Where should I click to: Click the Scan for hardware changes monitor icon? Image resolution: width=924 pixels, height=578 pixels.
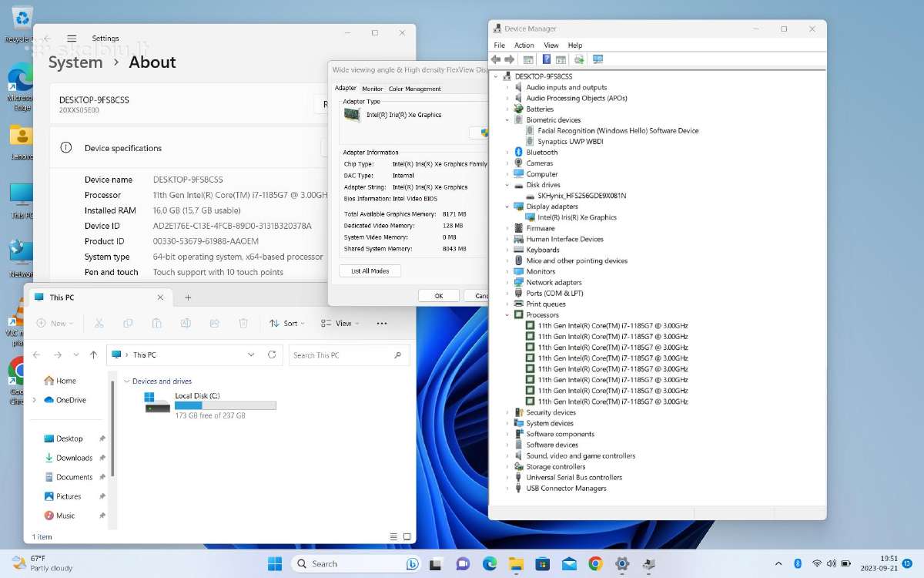(598, 59)
